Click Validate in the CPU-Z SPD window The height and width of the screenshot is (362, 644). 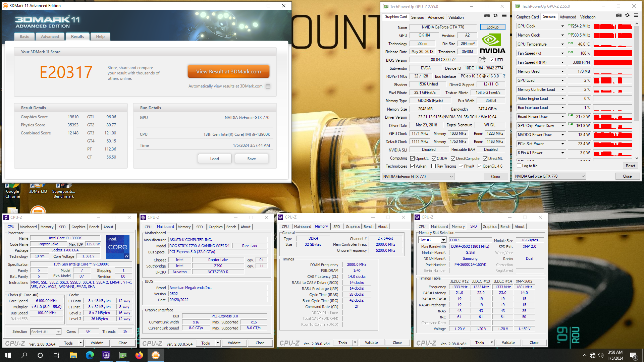(x=508, y=343)
